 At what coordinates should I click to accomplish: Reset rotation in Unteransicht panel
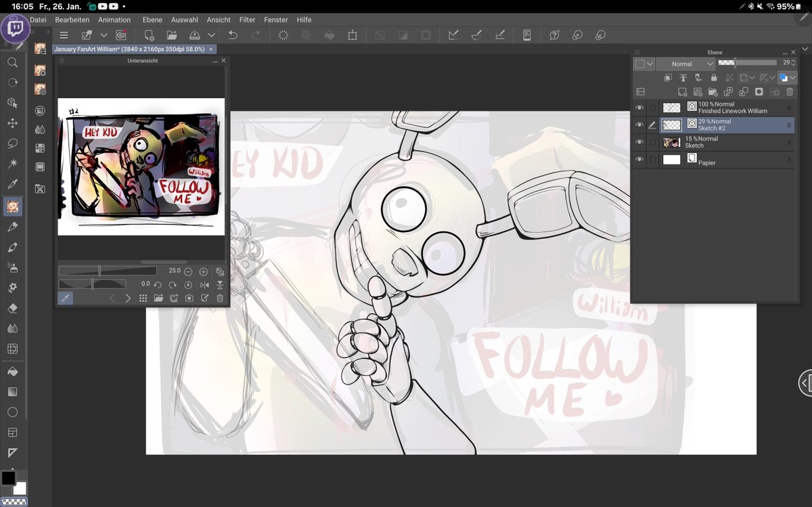coord(188,284)
